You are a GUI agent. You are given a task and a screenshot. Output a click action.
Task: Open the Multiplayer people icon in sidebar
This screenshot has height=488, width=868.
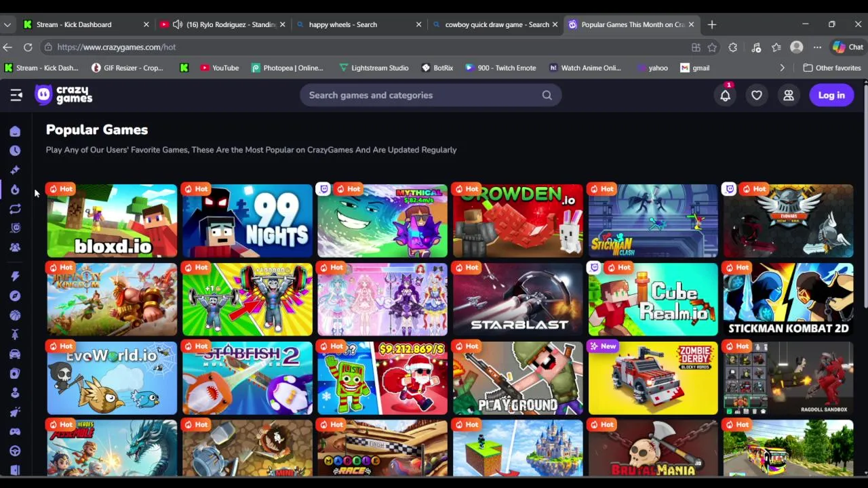pyautogui.click(x=15, y=247)
